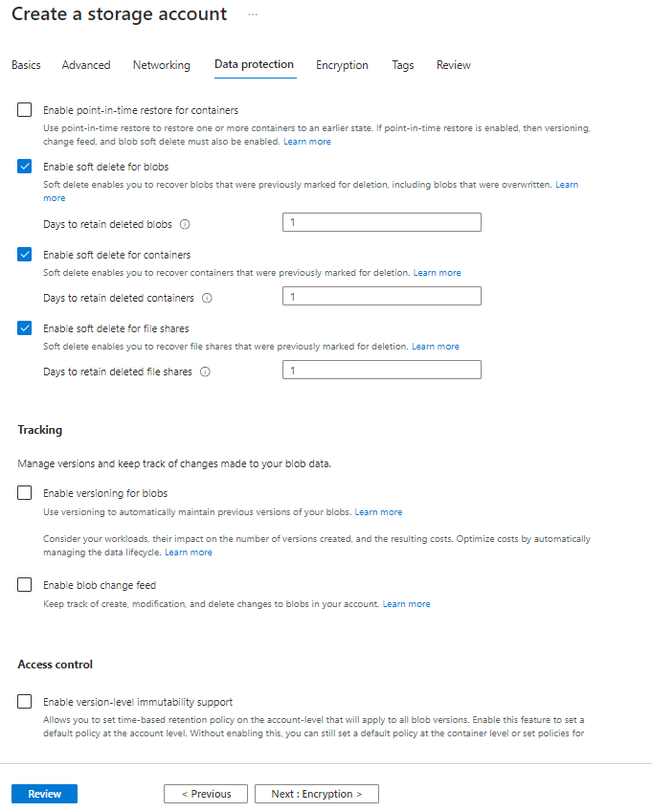Turn off soft delete for file shares

(25, 328)
